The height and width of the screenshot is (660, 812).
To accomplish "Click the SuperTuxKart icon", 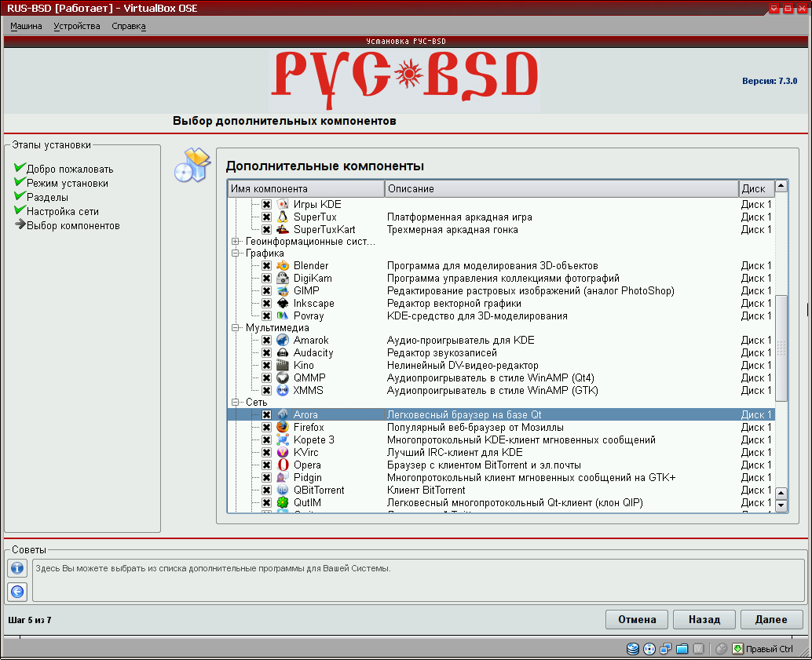I will (x=282, y=229).
